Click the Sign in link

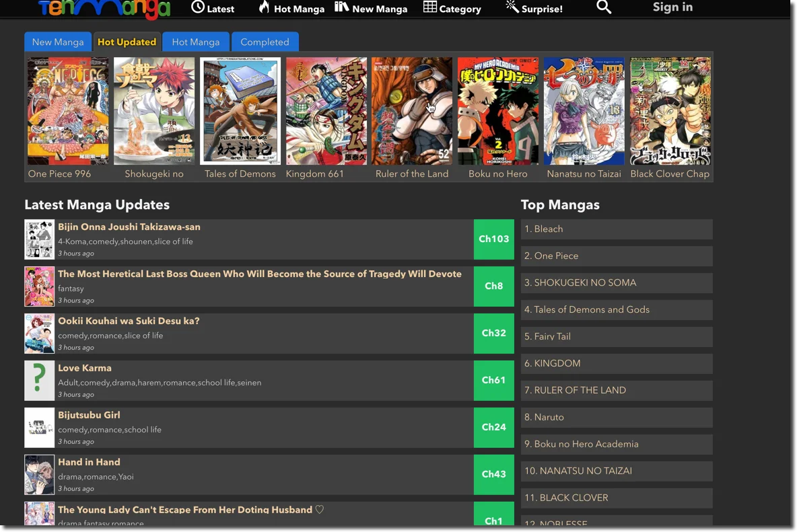click(x=672, y=7)
